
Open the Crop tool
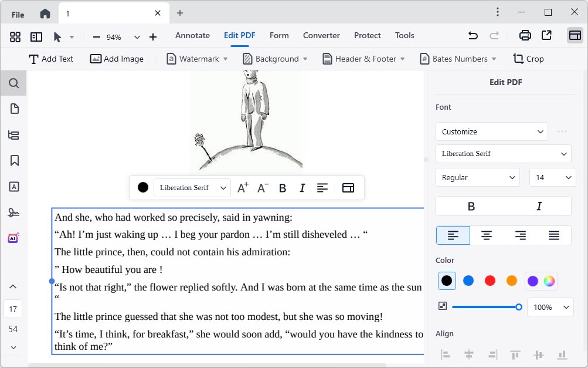click(x=528, y=59)
